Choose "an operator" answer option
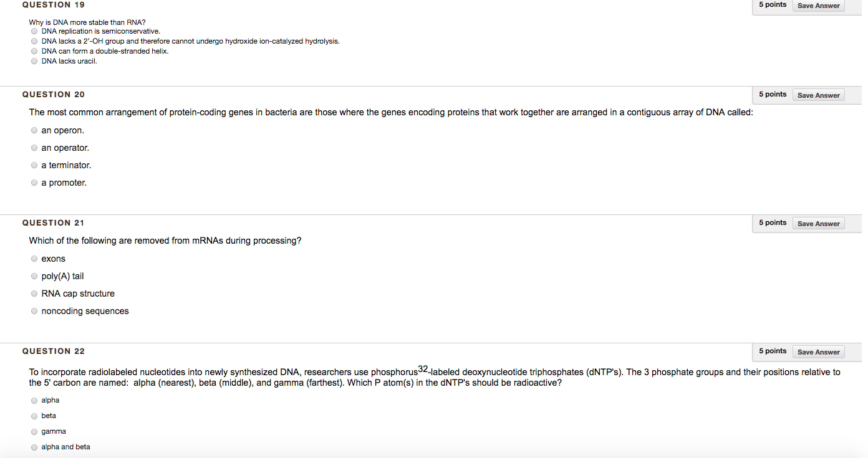This screenshot has height=458, width=868. [34, 148]
